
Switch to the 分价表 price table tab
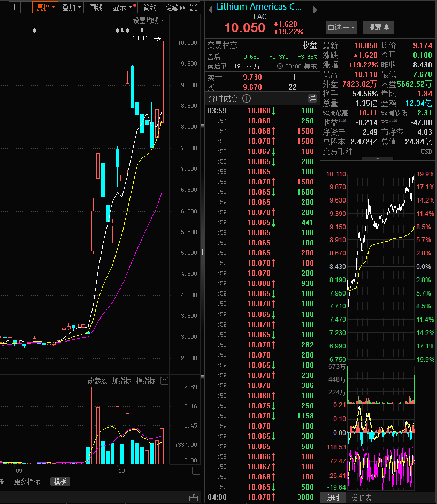click(x=362, y=498)
